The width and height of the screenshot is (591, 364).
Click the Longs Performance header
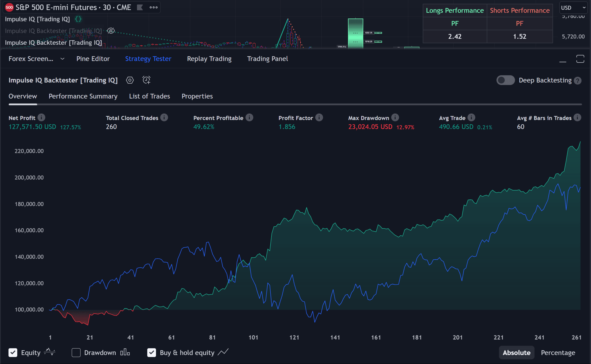tap(455, 10)
